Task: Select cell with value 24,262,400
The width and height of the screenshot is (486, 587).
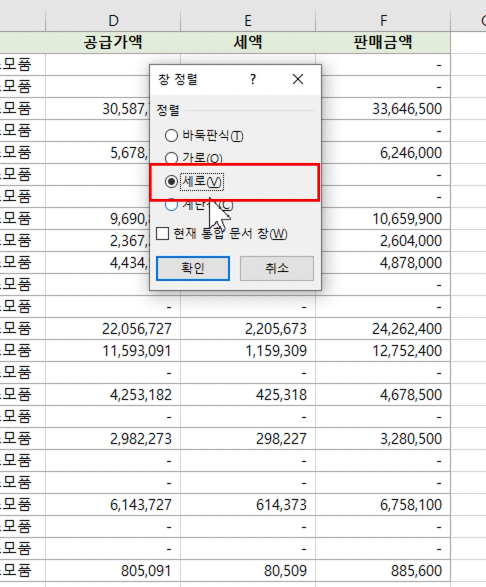Action: point(383,329)
